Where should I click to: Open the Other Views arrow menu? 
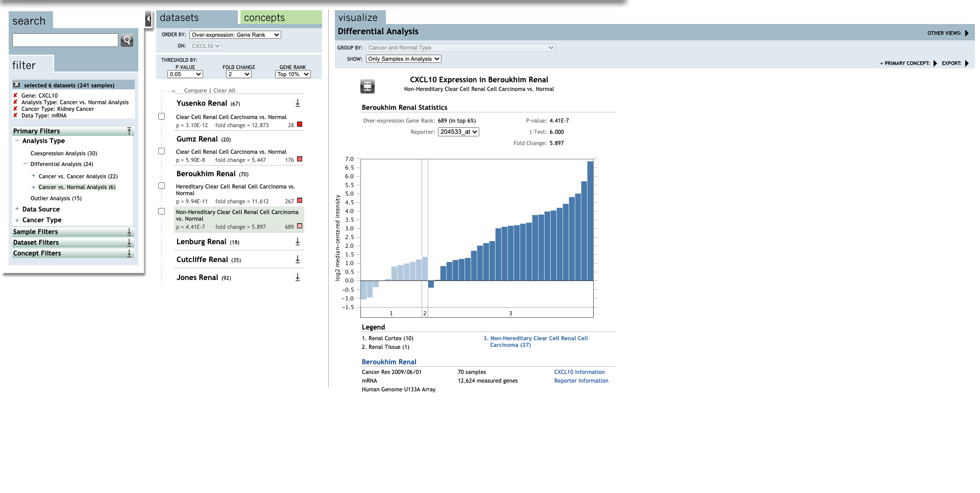pos(967,33)
